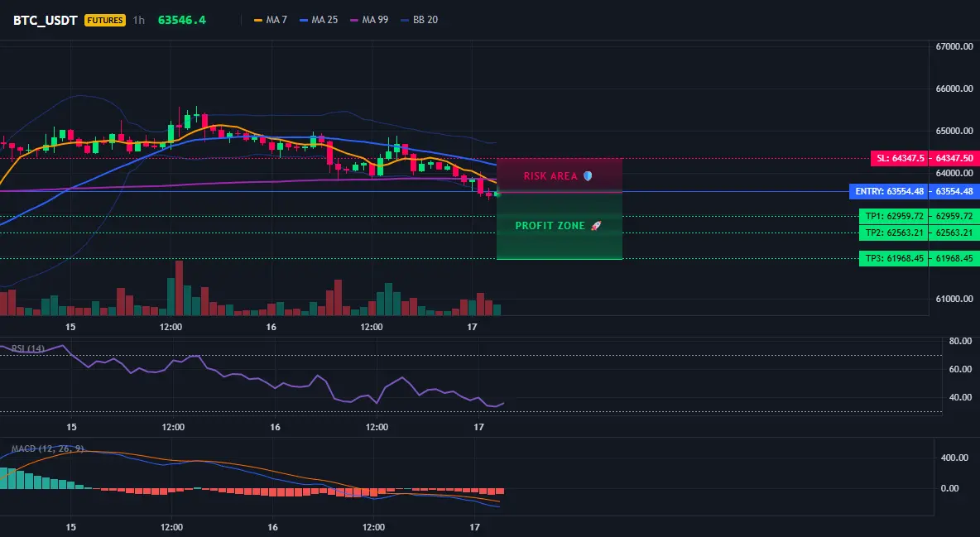Viewport: 980px width, 537px height.
Task: Click the shield icon in Risk Area
Action: (588, 176)
